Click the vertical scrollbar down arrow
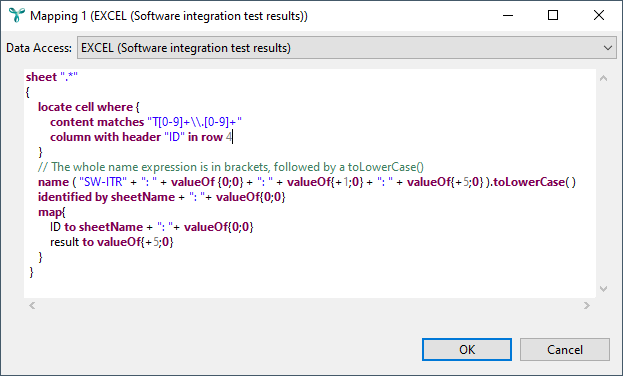Screen dimensions: 623x376 click(x=604, y=289)
